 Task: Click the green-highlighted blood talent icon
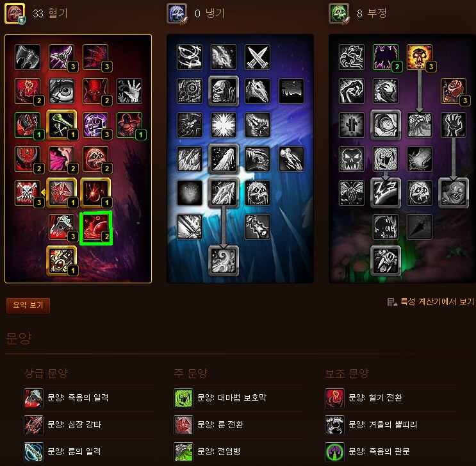pyautogui.click(x=96, y=228)
